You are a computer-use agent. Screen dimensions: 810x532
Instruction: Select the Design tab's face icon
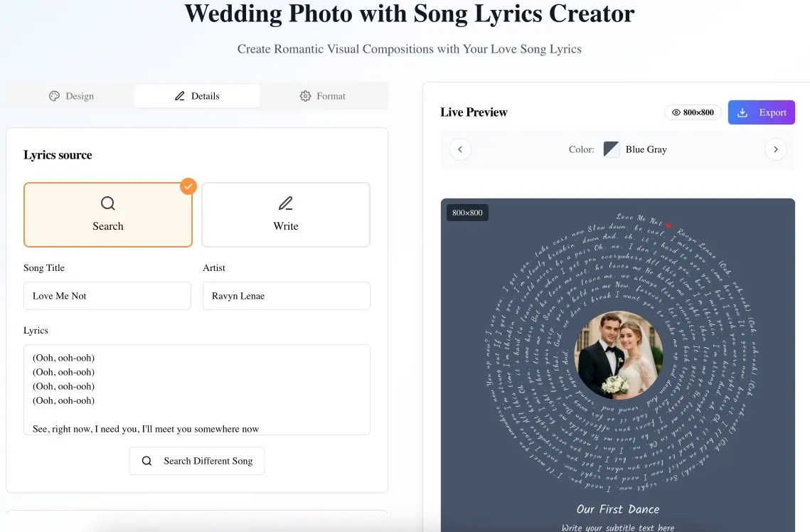point(55,95)
